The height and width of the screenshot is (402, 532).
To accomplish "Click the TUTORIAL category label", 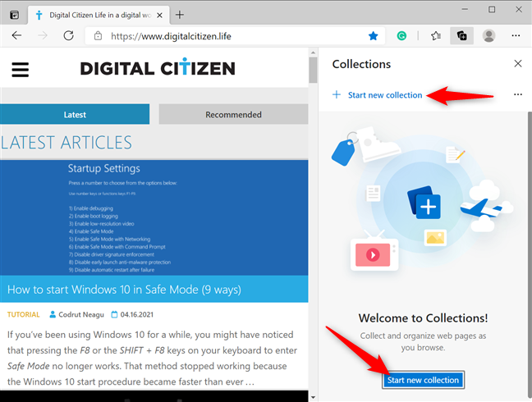I will point(24,314).
